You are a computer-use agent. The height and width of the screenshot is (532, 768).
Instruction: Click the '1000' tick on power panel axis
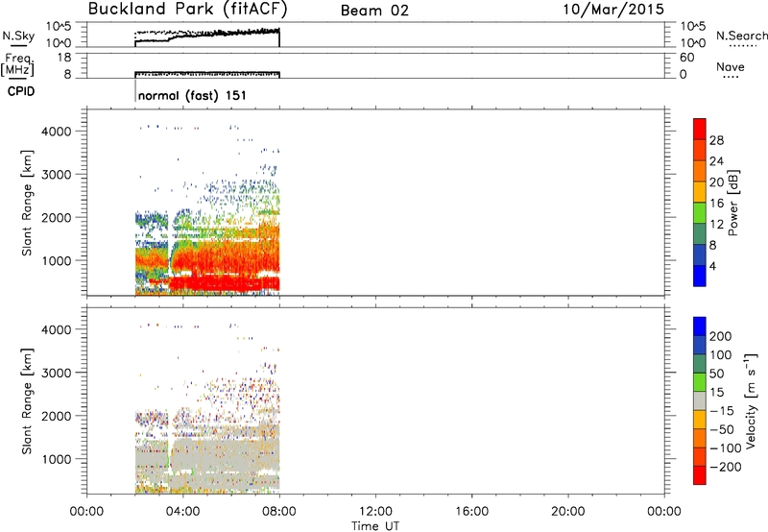(57, 260)
